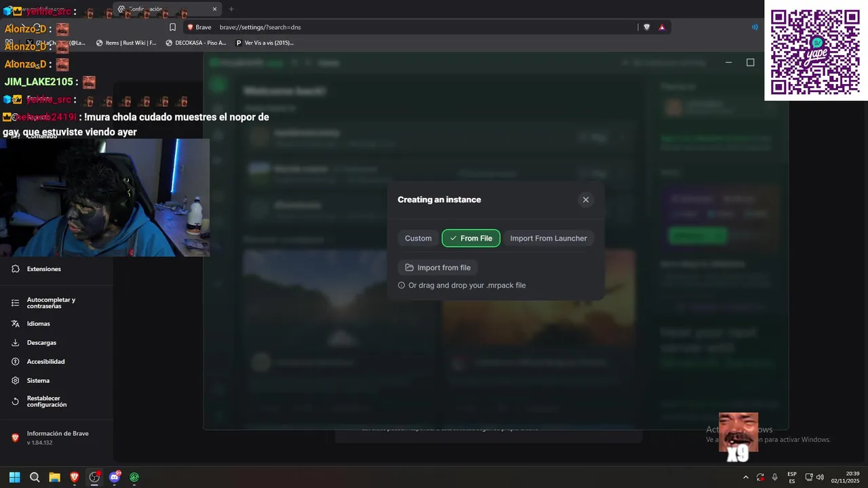The image size is (868, 488).
Task: Close the Configuración browser tab
Action: pos(215,9)
